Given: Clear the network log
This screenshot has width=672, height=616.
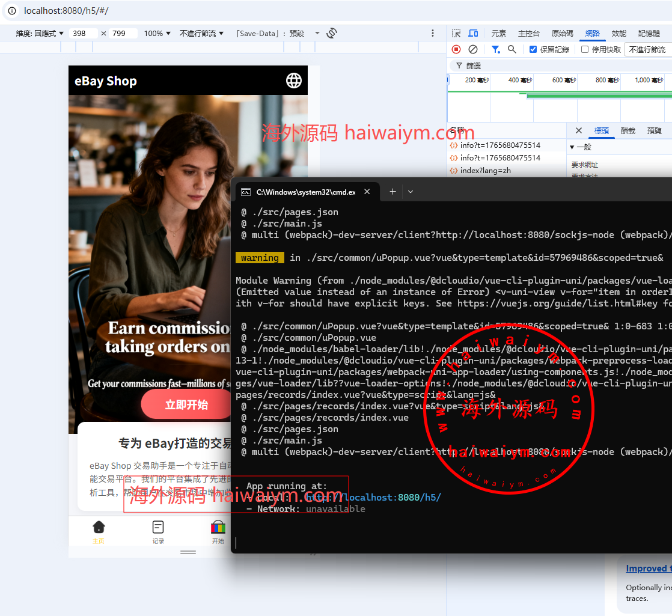Looking at the screenshot, I should [473, 49].
